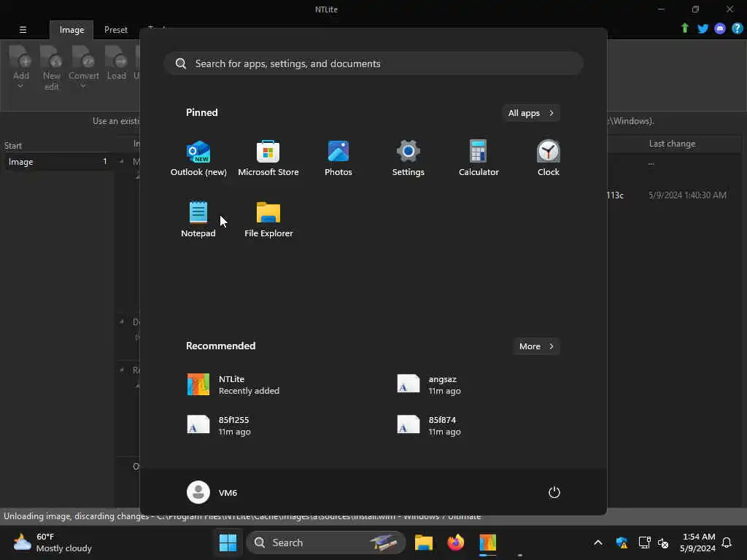Open the NTLite recommended item

click(233, 385)
